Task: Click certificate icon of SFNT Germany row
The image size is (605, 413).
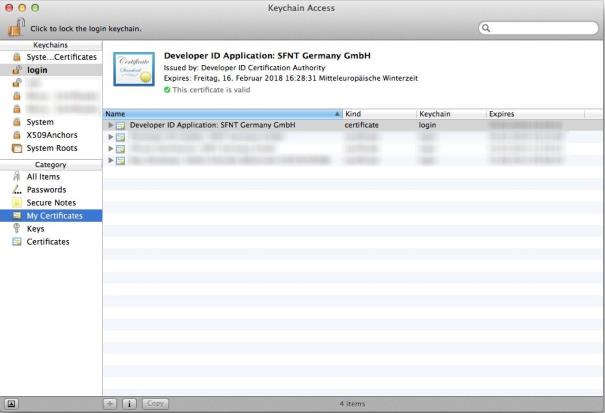Action: tap(121, 125)
